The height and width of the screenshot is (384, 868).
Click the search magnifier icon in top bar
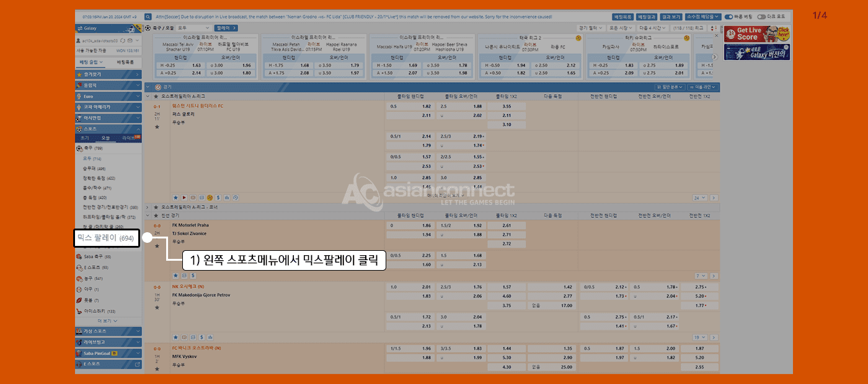pos(148,17)
